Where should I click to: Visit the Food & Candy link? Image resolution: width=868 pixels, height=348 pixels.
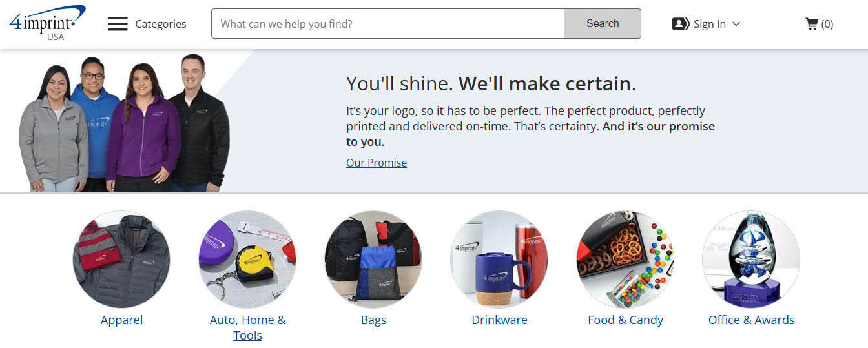click(x=625, y=320)
